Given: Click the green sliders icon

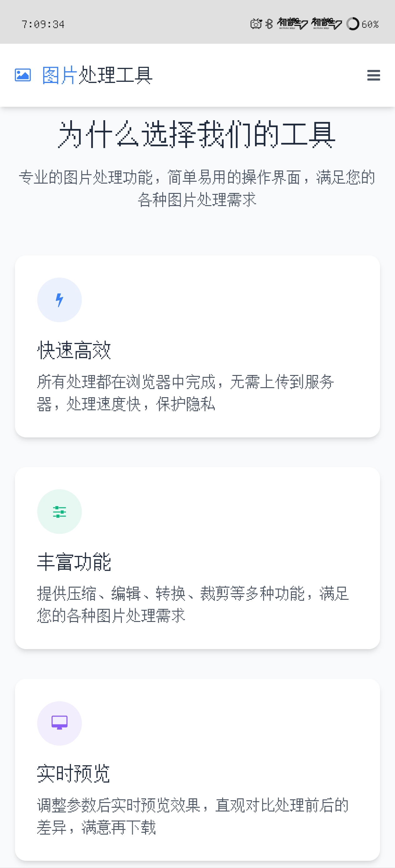Looking at the screenshot, I should click(59, 511).
